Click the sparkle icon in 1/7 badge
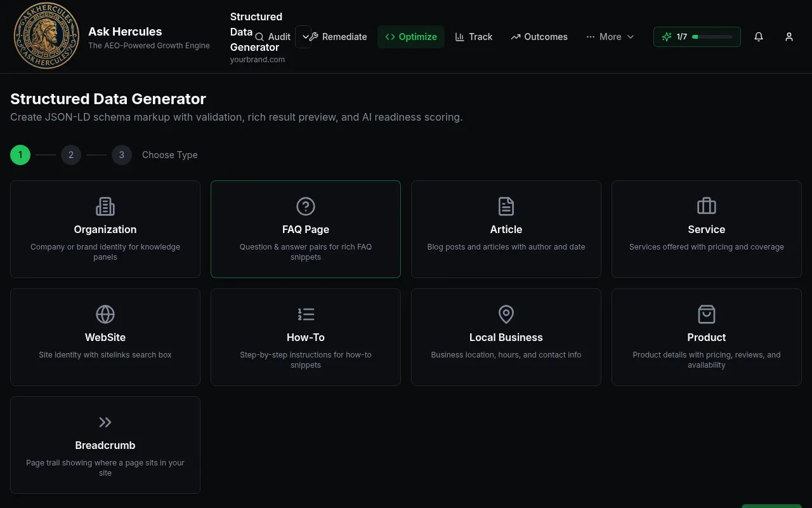 coord(667,37)
